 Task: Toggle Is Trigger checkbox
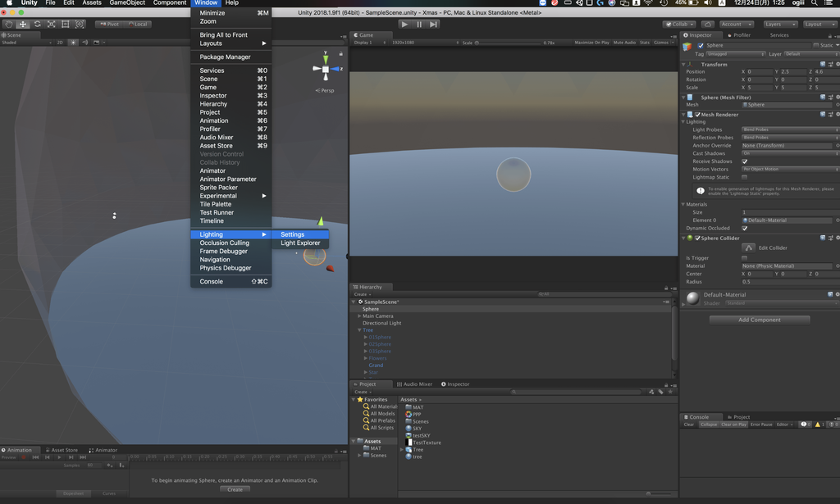point(745,258)
